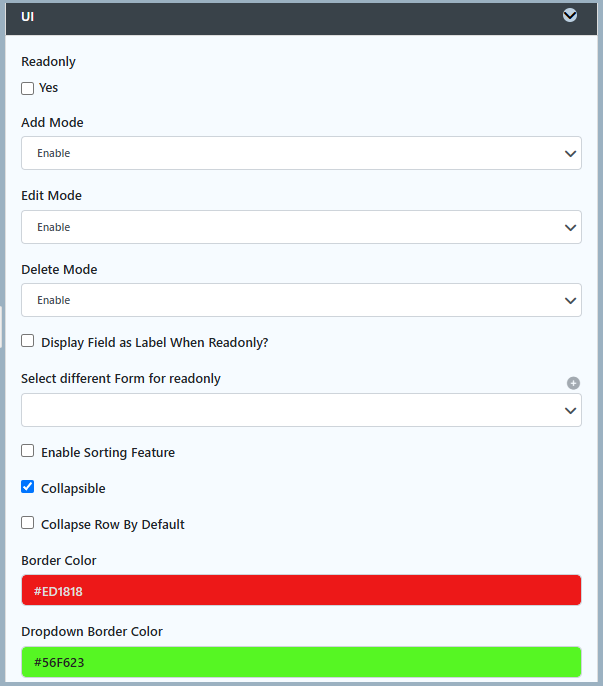Check Collapse Row By Default
Screen dimensions: 603x686
tap(28, 522)
